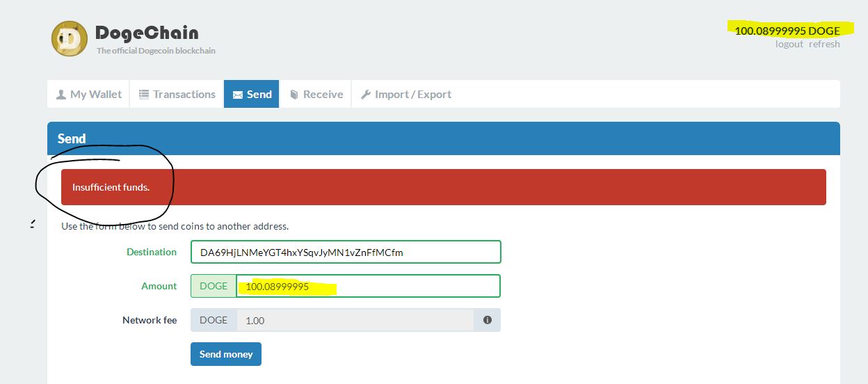Click the refresh link
868x384 pixels.
[824, 44]
